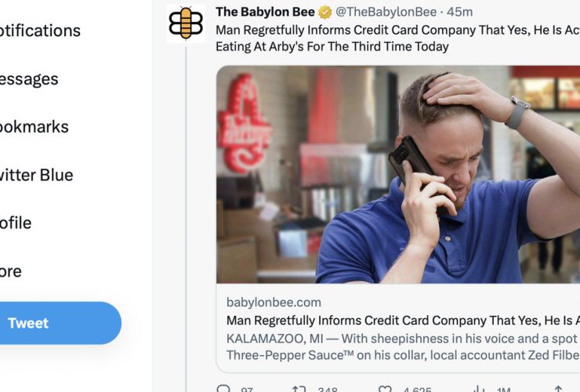Open Notifications in the sidebar

(x=40, y=31)
